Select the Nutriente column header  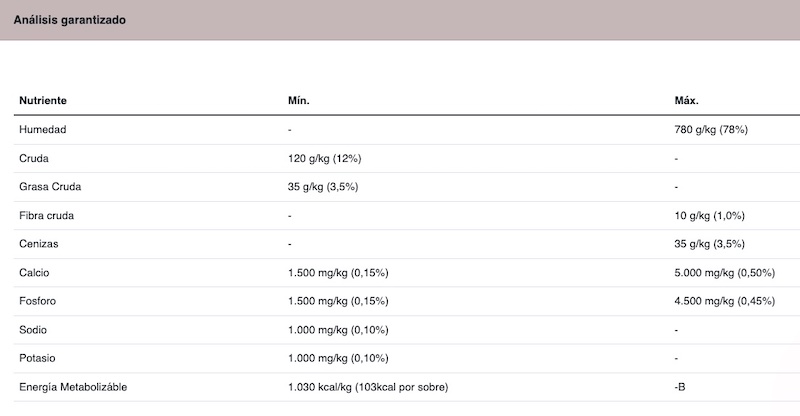43,101
